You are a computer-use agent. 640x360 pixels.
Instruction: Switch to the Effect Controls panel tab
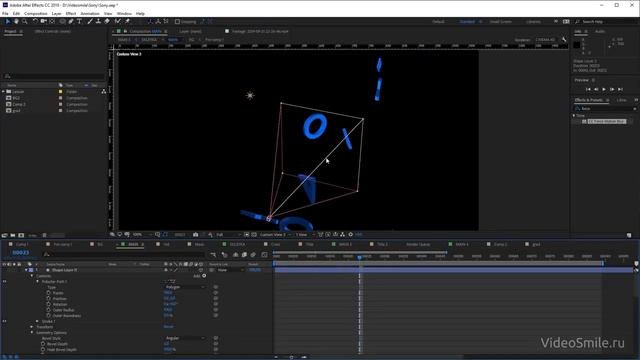(53, 31)
